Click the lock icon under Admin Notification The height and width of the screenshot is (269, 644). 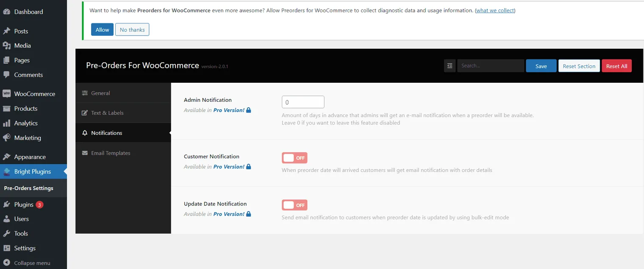pos(249,110)
